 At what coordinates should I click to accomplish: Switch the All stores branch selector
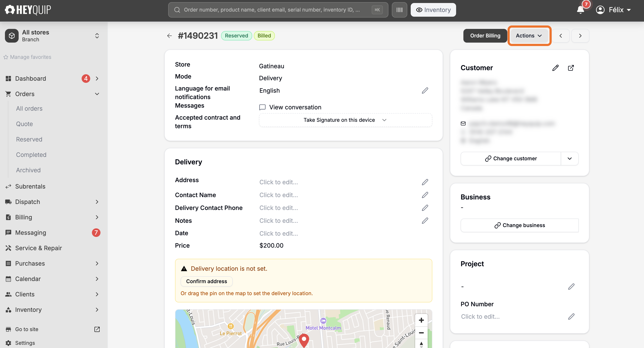coord(52,36)
